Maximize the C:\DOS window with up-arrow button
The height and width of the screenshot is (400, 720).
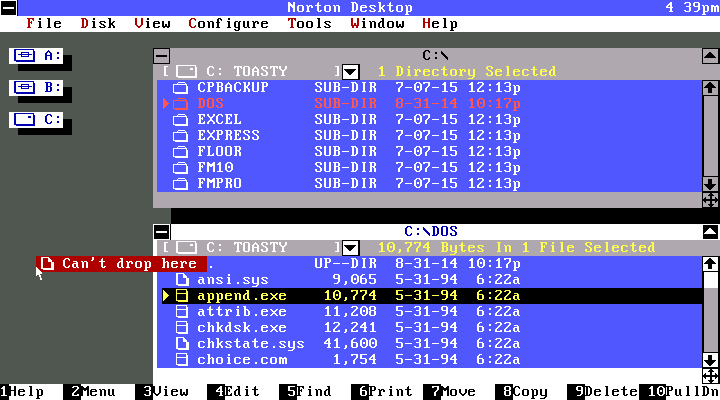click(710, 232)
